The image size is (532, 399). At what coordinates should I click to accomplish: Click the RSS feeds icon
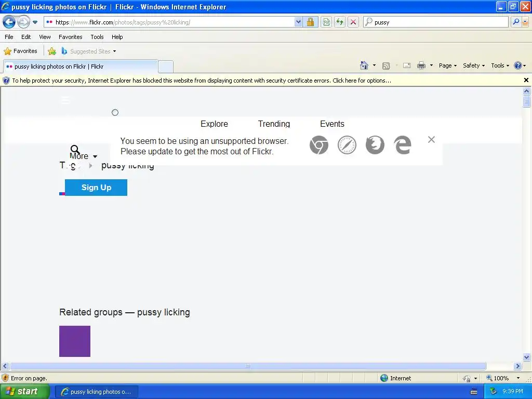click(386, 66)
